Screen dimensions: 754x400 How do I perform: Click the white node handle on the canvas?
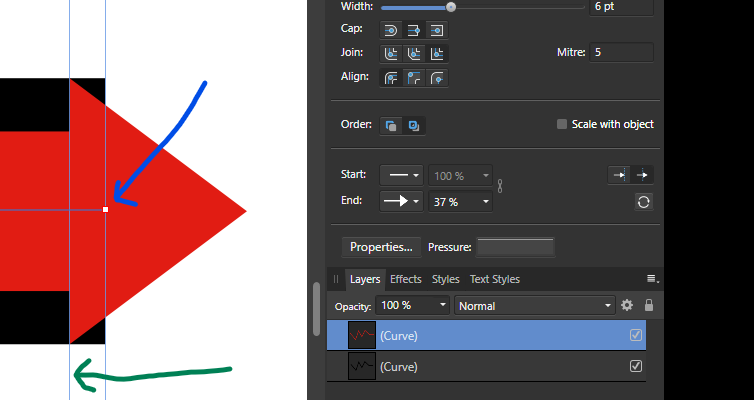(106, 210)
